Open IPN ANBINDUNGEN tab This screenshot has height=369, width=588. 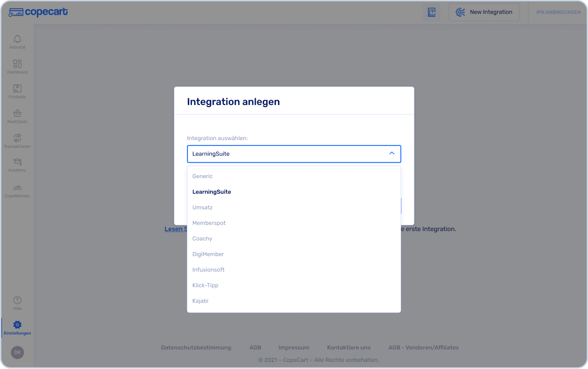click(x=558, y=12)
